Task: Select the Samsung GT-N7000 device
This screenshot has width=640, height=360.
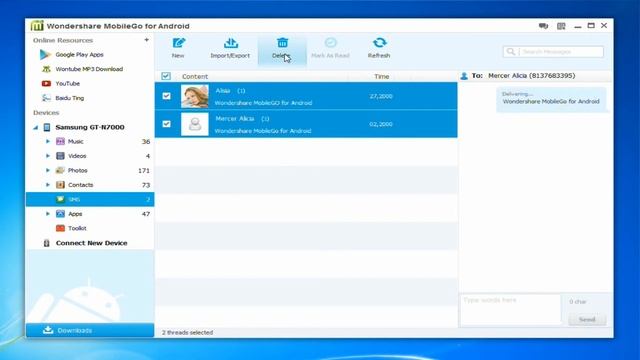Action: click(90, 127)
